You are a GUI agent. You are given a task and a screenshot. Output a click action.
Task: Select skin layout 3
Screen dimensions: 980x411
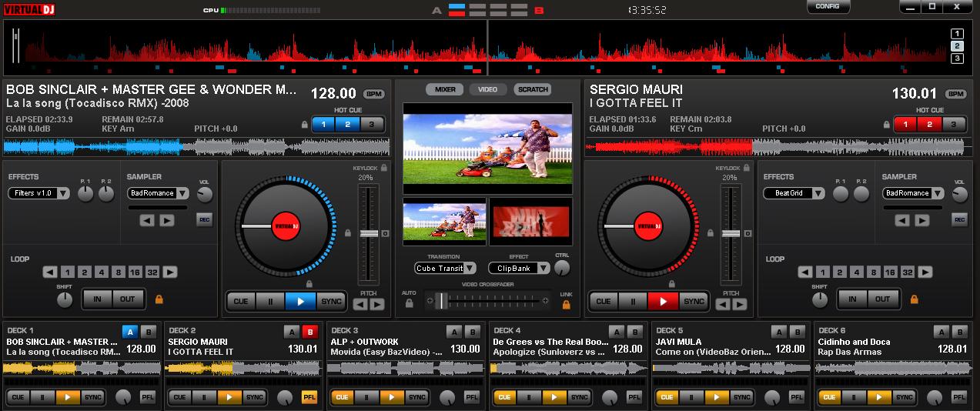(957, 58)
